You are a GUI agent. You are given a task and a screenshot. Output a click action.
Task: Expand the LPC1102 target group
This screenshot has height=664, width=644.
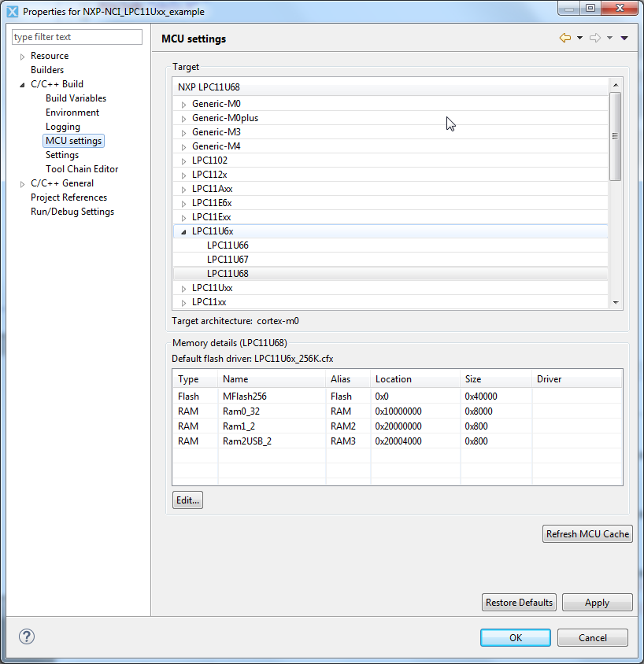tap(184, 161)
